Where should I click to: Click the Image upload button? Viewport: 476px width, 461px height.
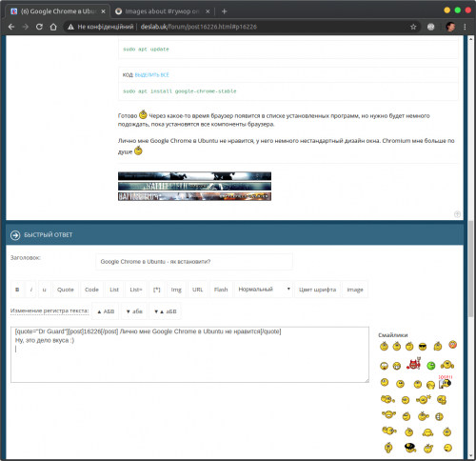point(355,290)
